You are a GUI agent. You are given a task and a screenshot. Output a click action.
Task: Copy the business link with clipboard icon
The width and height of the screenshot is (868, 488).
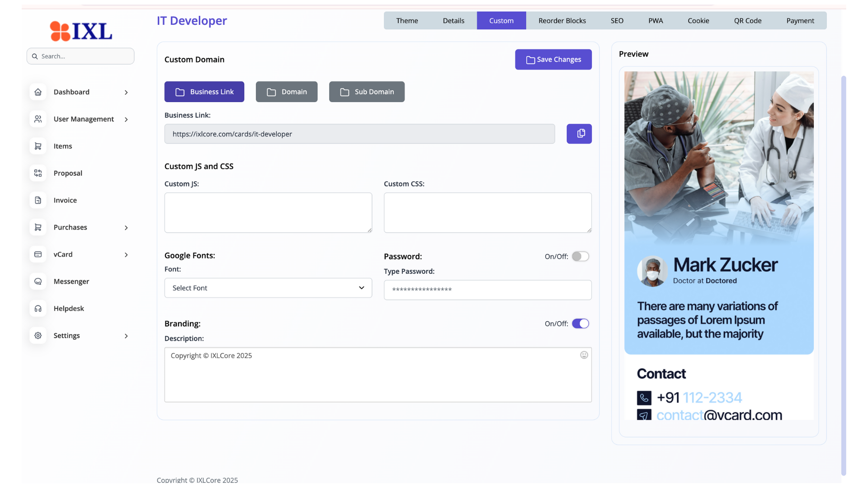point(579,134)
